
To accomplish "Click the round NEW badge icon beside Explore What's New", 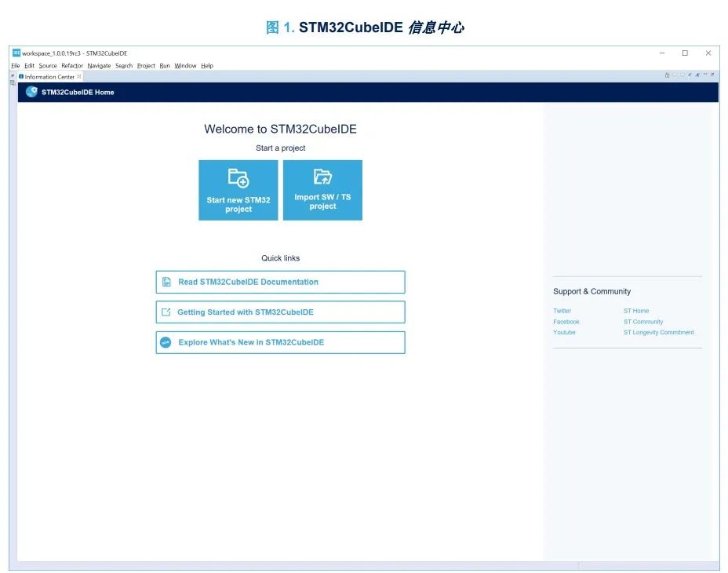I will point(166,342).
